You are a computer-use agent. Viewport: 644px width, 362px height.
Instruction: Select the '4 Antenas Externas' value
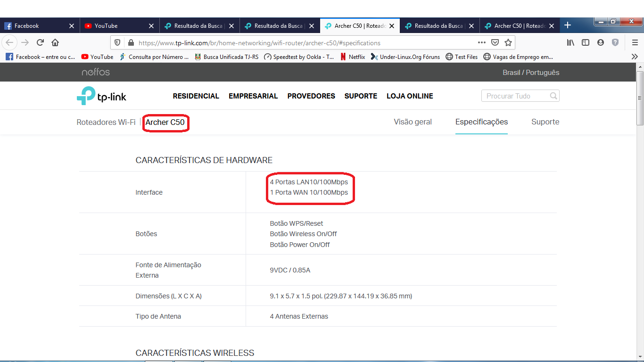click(299, 316)
